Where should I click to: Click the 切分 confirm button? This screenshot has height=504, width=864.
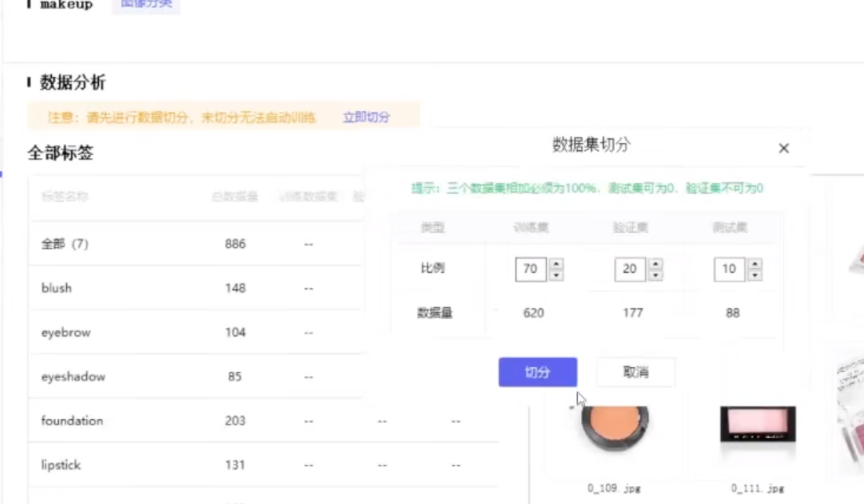click(x=538, y=372)
